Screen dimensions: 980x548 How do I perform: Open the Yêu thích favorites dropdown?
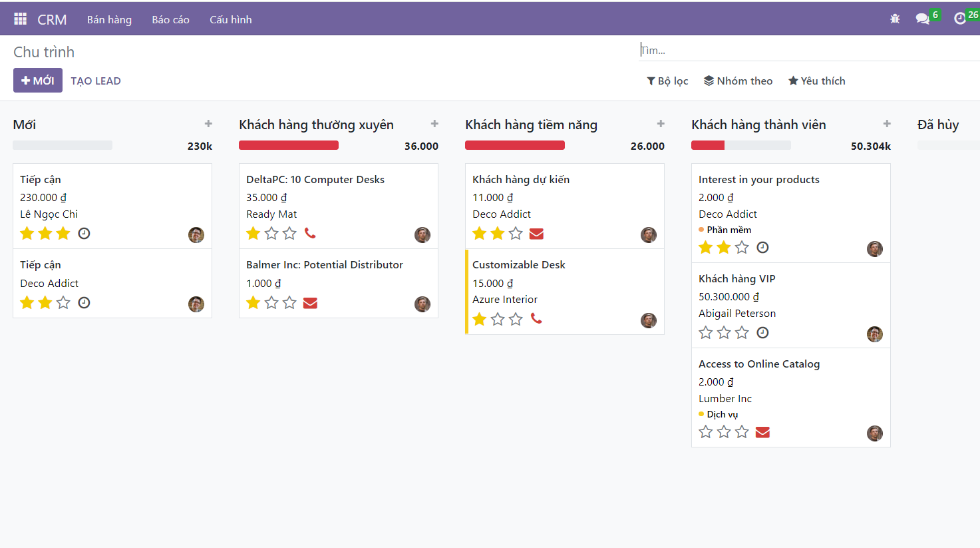pyautogui.click(x=817, y=81)
